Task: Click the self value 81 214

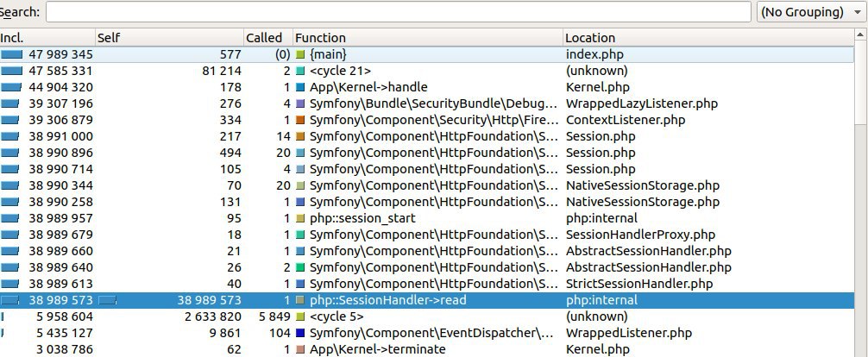Action: pyautogui.click(x=220, y=71)
